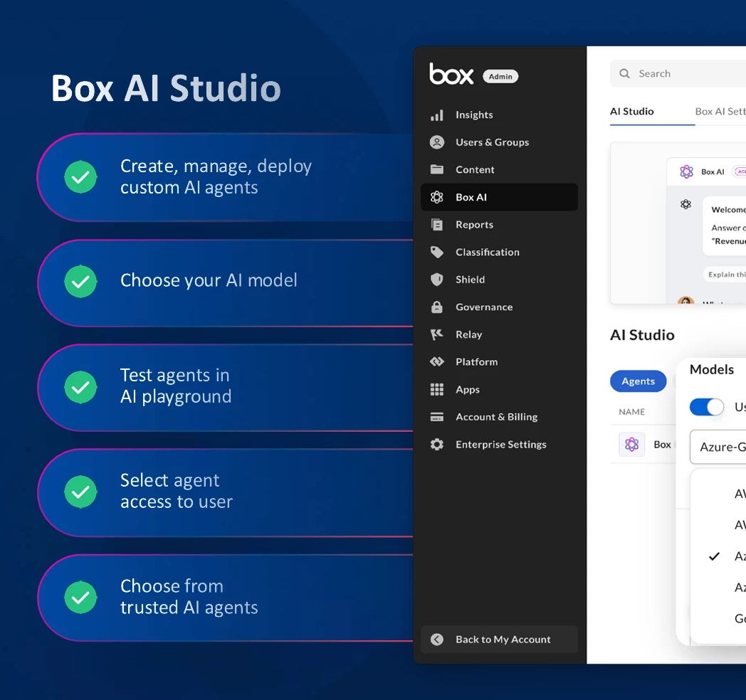Screen dimensions: 746x700
Task: Click the AI Studio section heading
Action: (x=642, y=335)
